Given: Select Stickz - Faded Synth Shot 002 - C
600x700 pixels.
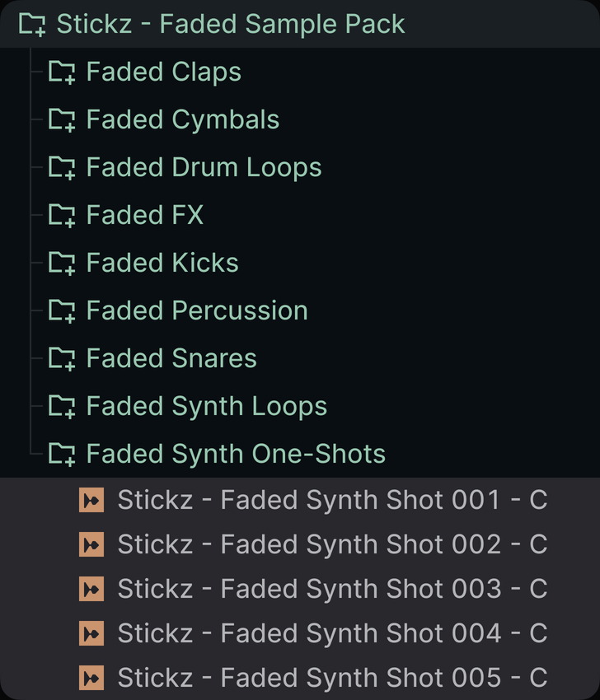Looking at the screenshot, I should [x=332, y=544].
